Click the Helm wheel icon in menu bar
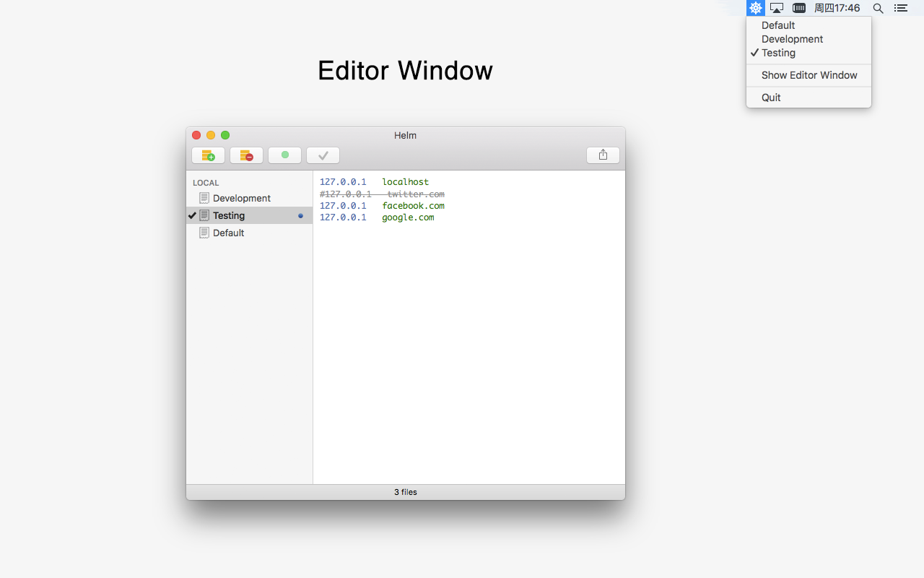The height and width of the screenshot is (578, 924). pos(755,8)
